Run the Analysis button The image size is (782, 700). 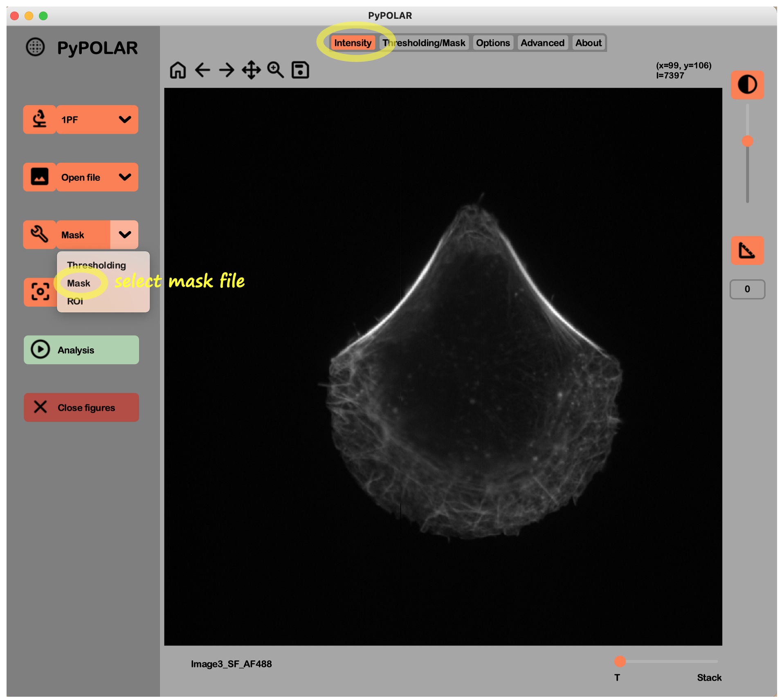[81, 350]
